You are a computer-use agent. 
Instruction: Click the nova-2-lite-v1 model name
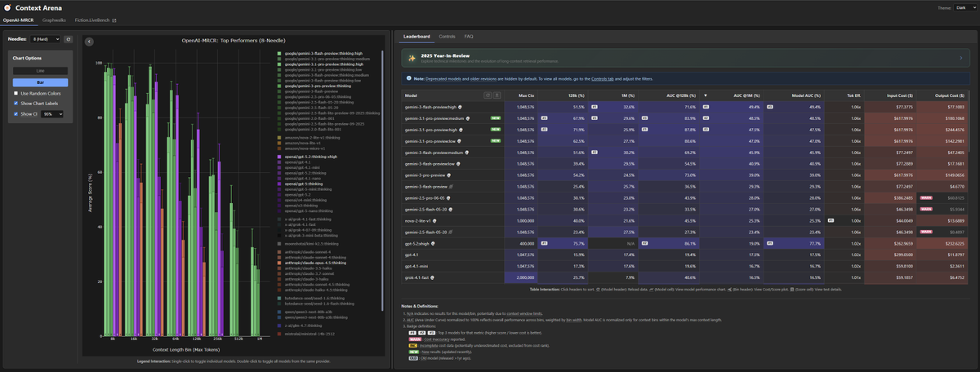(420, 220)
